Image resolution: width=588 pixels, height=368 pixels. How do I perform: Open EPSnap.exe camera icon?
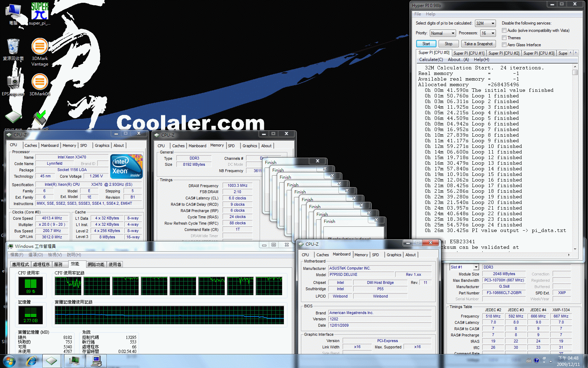point(13,84)
